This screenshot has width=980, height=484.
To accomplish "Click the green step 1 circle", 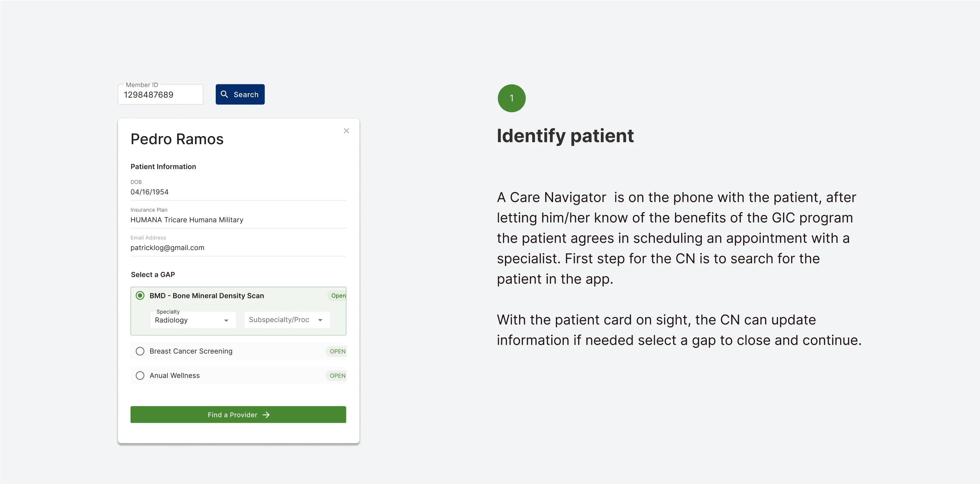I will pyautogui.click(x=511, y=98).
